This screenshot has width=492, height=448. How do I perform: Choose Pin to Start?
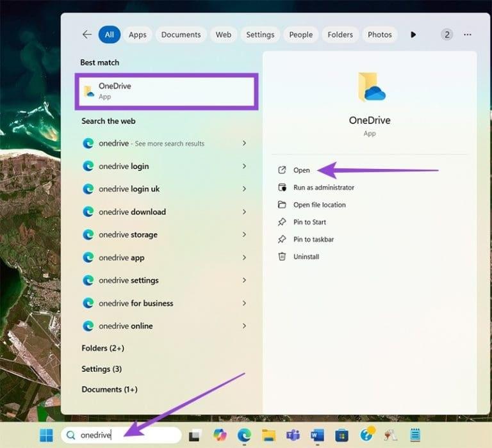(309, 222)
